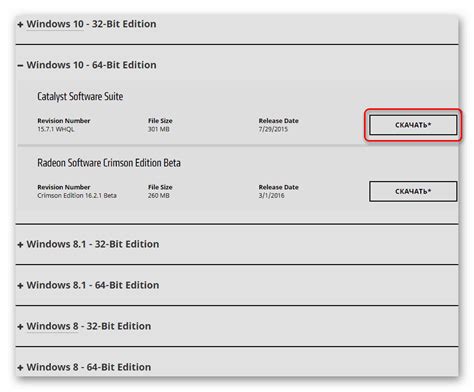Image resolution: width=474 pixels, height=392 pixels.
Task: Open the Windows 8.1 - 32-Bit Edition heading
Action: pyautogui.click(x=93, y=244)
